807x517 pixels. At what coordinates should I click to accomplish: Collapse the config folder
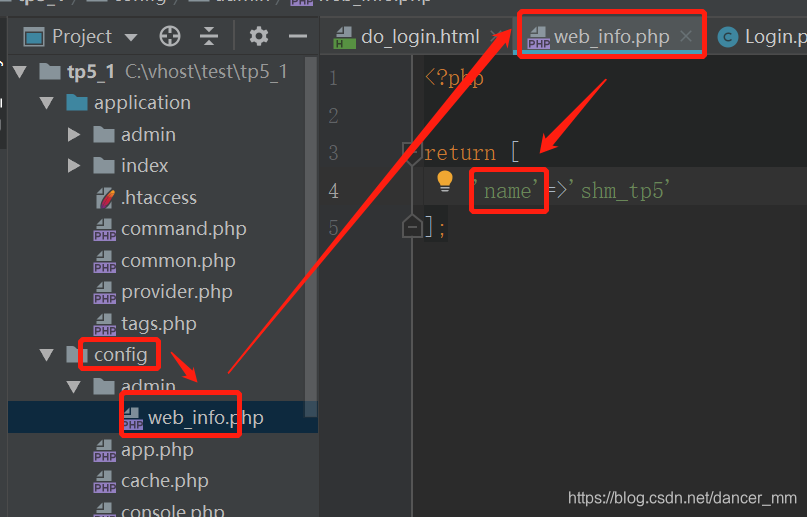pyautogui.click(x=47, y=355)
